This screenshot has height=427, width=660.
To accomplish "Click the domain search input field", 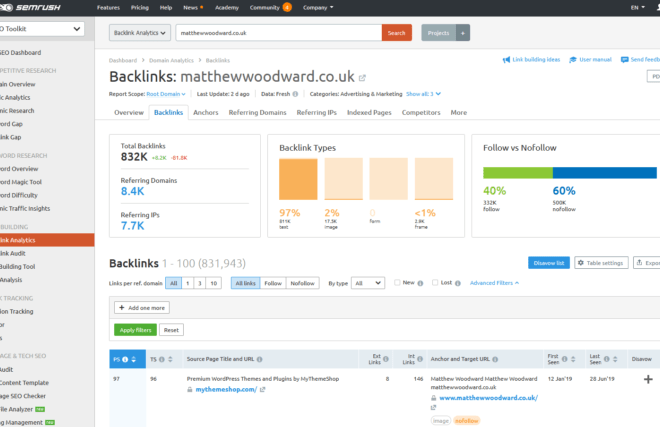I will tap(279, 33).
